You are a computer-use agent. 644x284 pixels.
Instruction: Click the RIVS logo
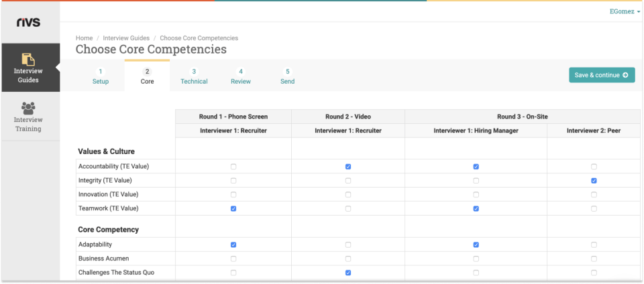(x=28, y=22)
